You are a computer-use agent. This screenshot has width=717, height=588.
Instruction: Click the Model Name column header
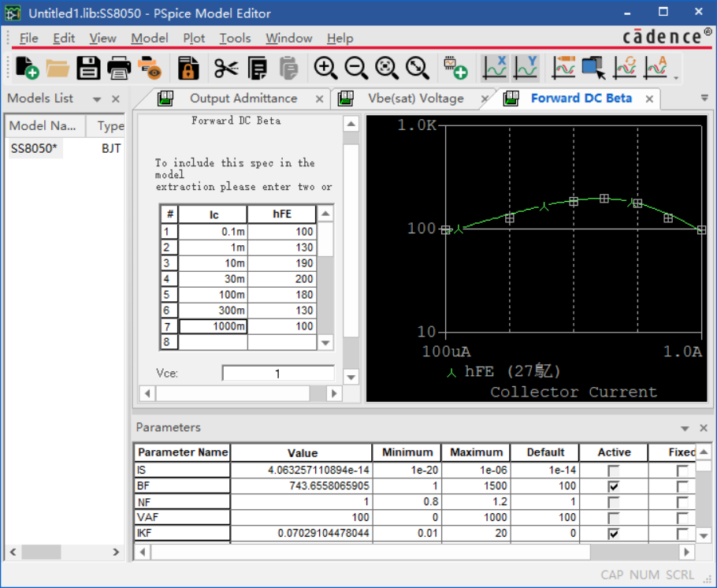45,125
